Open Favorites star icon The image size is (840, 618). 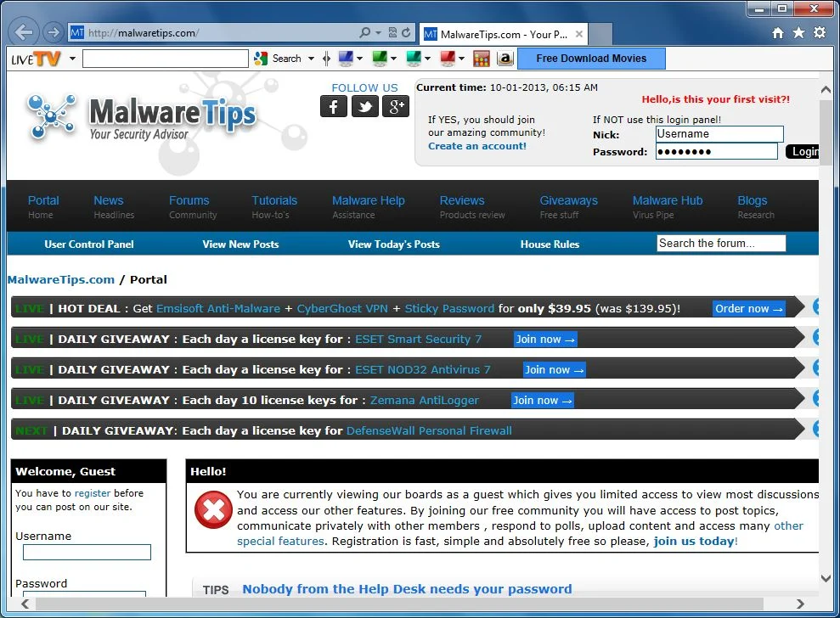pyautogui.click(x=798, y=32)
